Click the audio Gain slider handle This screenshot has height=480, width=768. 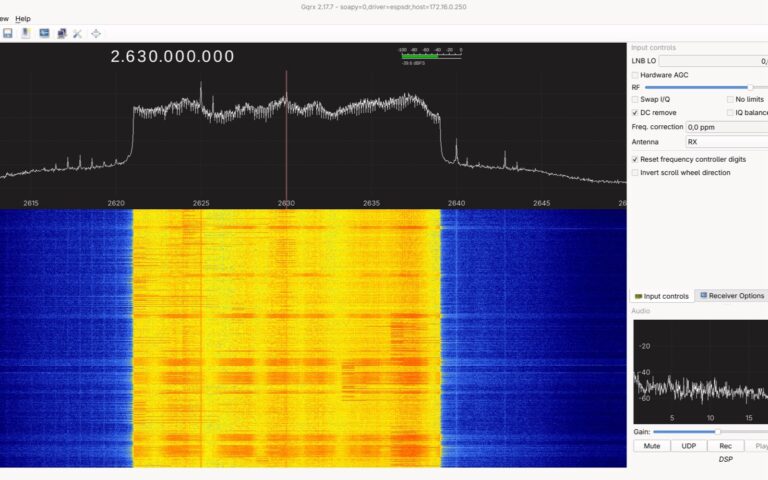tap(718, 432)
